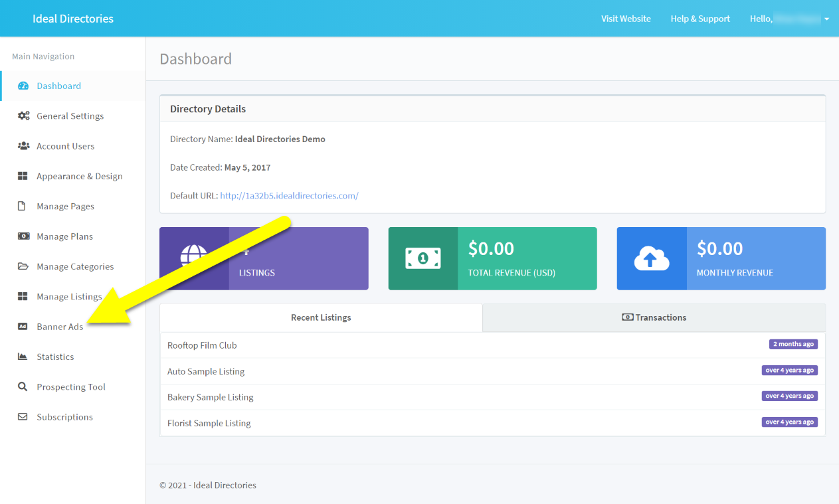Click the directory name 'Ideal Directories Demo'
Image resolution: width=839 pixels, height=504 pixels.
point(280,139)
